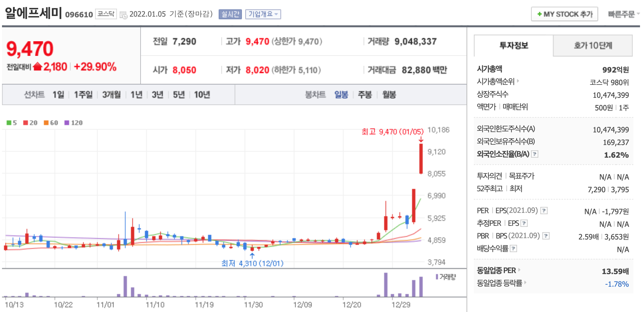Click the -1.78% sector change value
Image resolution: width=644 pixels, height=312 pixels.
click(x=617, y=284)
